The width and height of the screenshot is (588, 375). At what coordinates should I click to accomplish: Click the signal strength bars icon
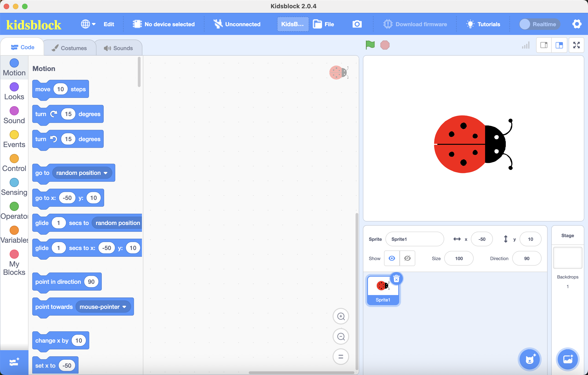click(x=526, y=45)
